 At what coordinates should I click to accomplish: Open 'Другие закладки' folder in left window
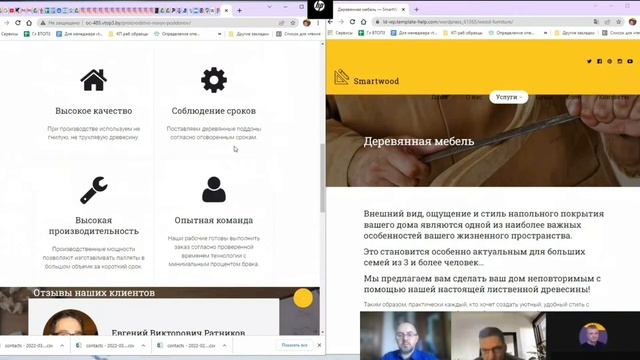[x=249, y=34]
